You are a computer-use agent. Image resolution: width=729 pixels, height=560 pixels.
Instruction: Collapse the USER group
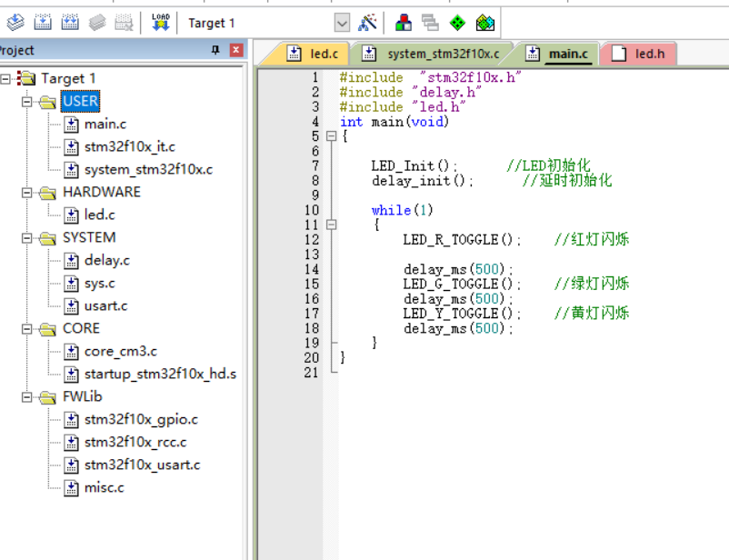27,102
